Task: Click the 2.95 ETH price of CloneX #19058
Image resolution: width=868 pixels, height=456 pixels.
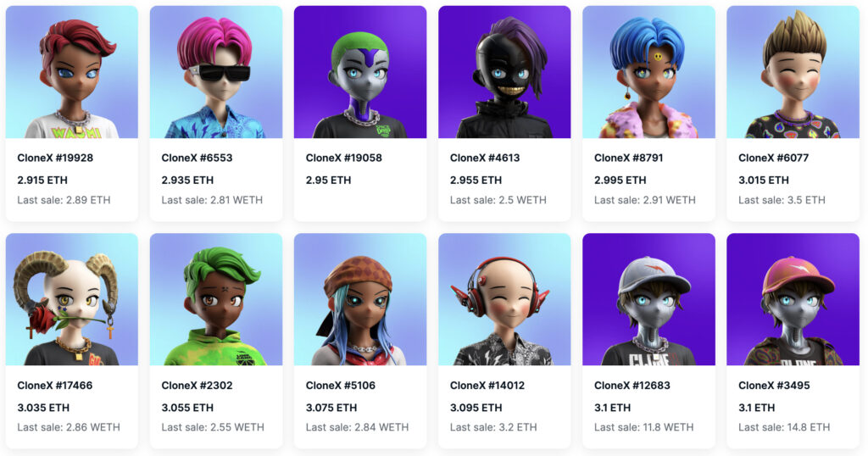Action: point(328,180)
